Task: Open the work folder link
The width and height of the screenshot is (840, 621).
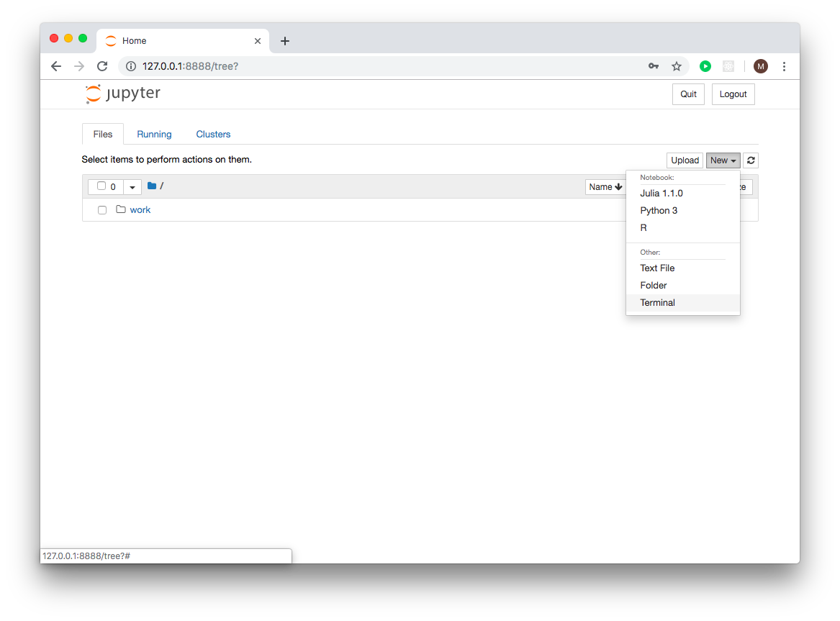Action: pyautogui.click(x=140, y=210)
